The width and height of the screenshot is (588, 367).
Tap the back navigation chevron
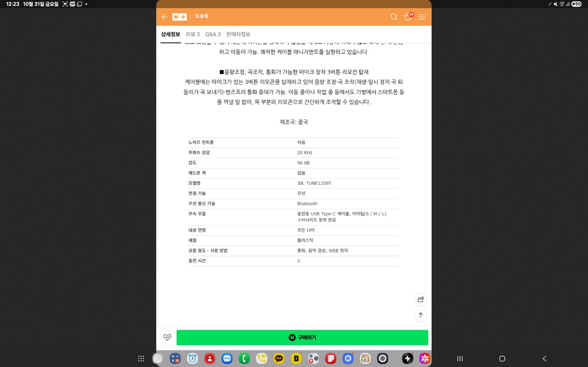544,359
